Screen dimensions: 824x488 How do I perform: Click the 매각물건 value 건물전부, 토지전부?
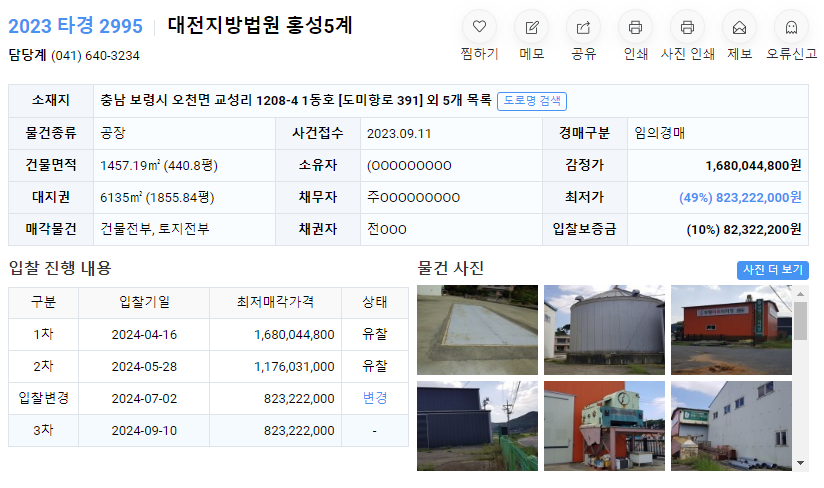[155, 229]
